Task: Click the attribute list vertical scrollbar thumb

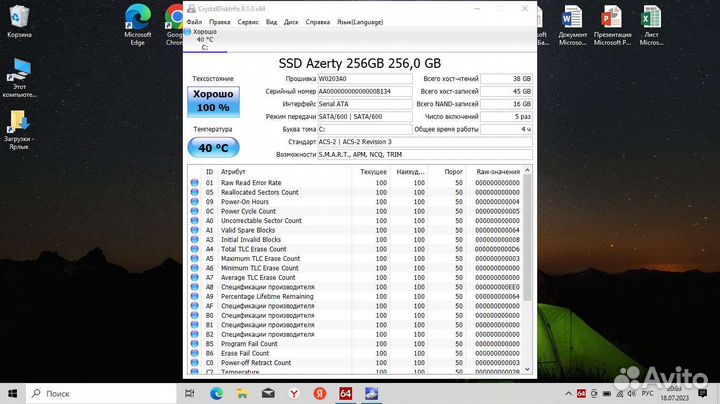Action: 527,237
